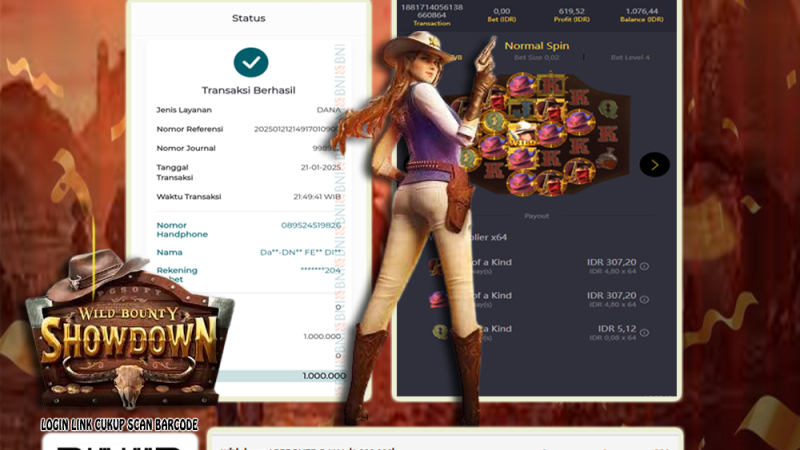
Task: Click the Transaction ID number
Action: tap(432, 11)
